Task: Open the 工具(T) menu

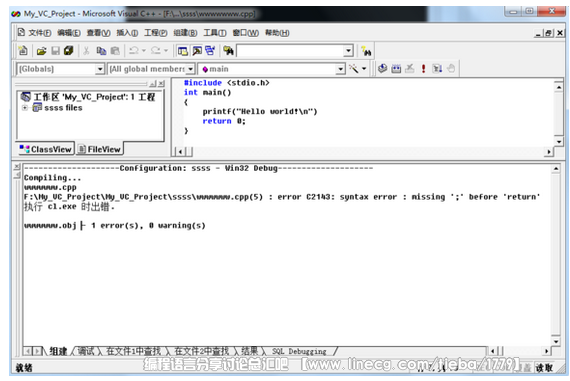Action: pyautogui.click(x=215, y=33)
